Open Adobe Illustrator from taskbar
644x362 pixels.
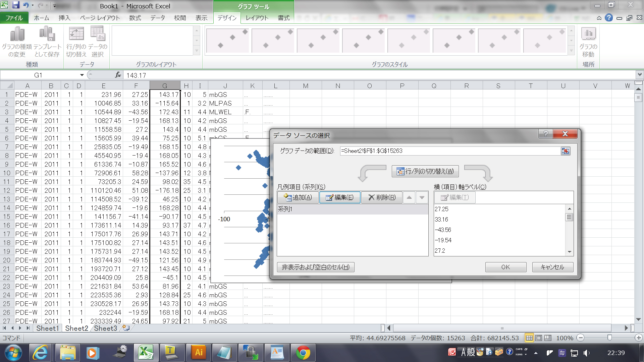[199, 353]
